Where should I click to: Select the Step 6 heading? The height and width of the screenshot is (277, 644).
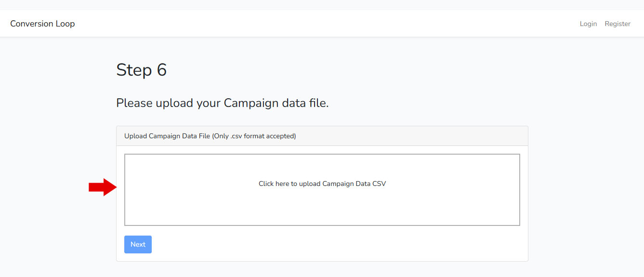141,70
